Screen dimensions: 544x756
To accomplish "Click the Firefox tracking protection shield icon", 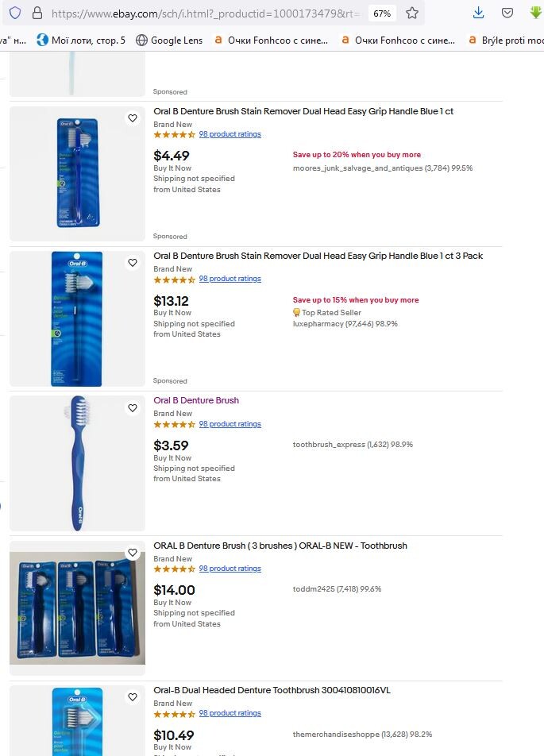I will (15, 13).
